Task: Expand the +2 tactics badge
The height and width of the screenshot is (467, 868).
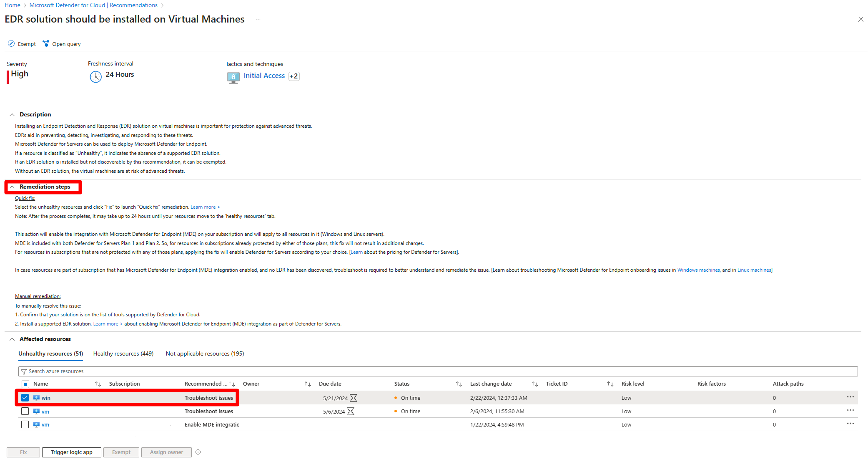Action: point(294,76)
